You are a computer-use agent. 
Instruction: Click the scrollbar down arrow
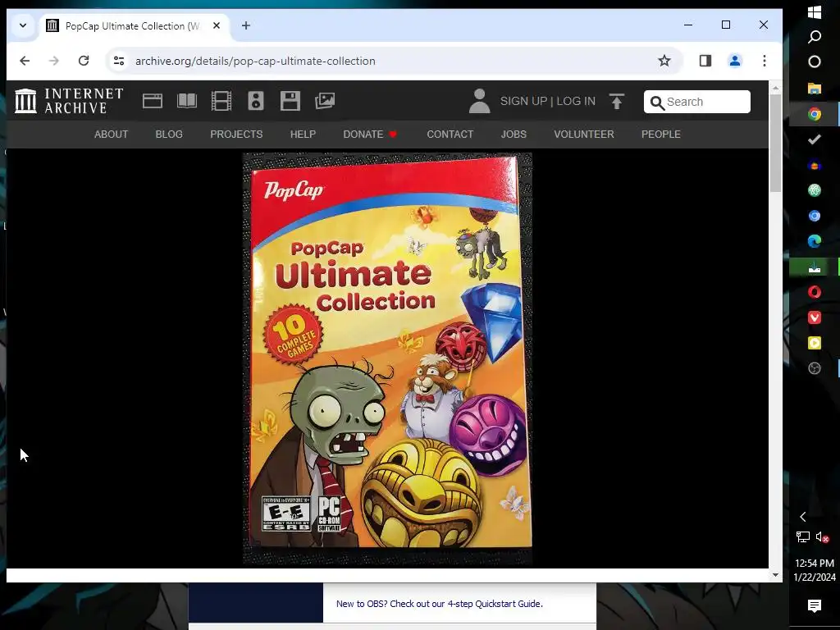pos(775,575)
